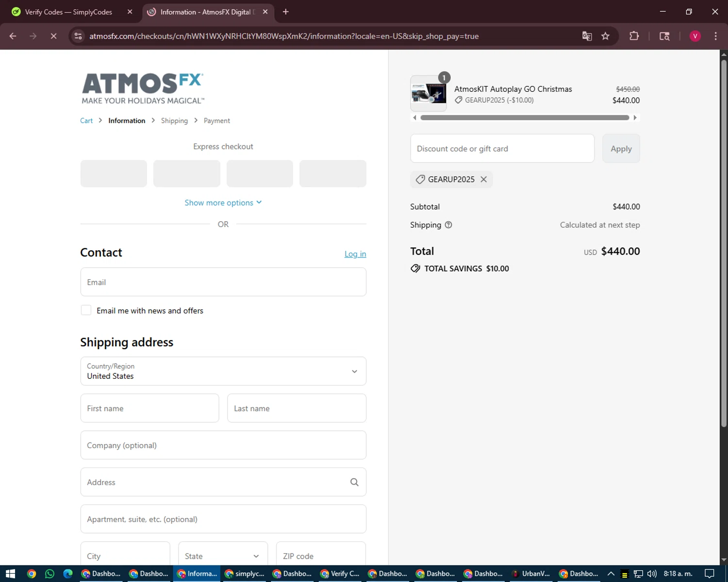Click the TOTAL SAVINGS $10.00 text
728x582 pixels.
coord(466,269)
